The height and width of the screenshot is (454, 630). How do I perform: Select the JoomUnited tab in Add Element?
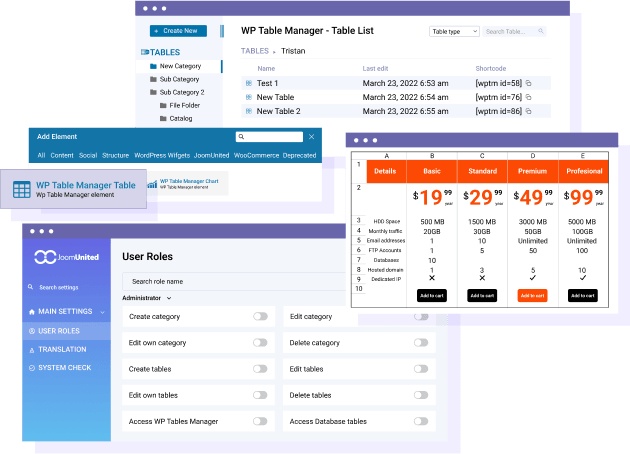[211, 155]
